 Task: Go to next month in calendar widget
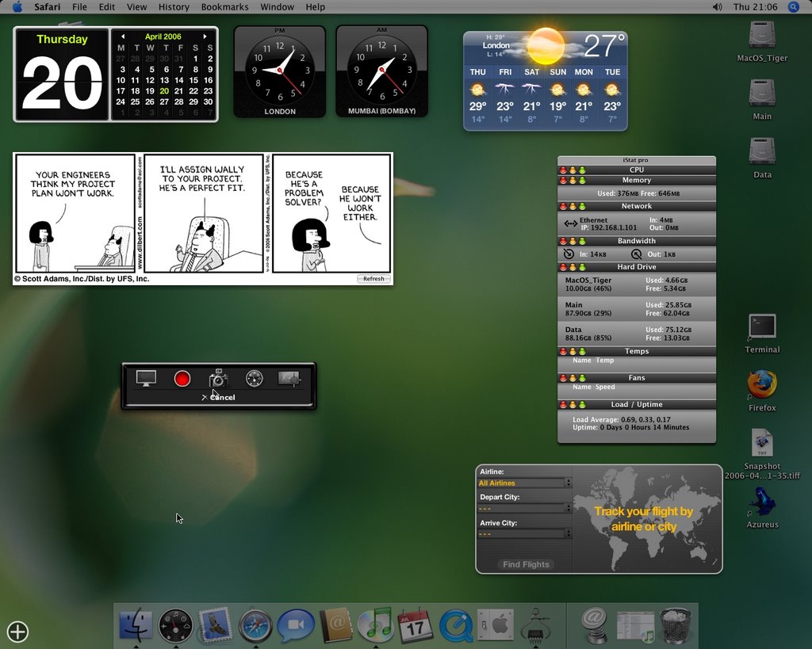205,36
